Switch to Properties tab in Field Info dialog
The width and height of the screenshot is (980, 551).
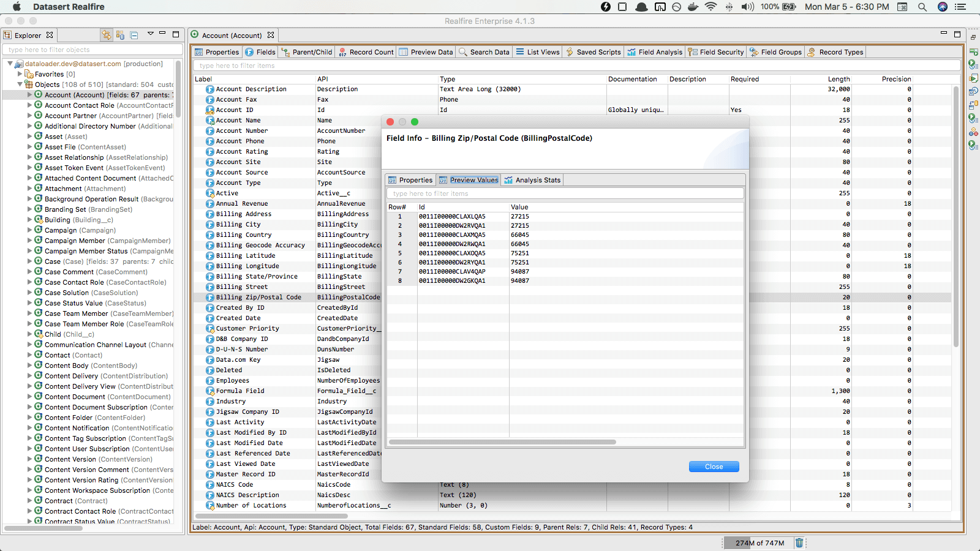point(410,180)
